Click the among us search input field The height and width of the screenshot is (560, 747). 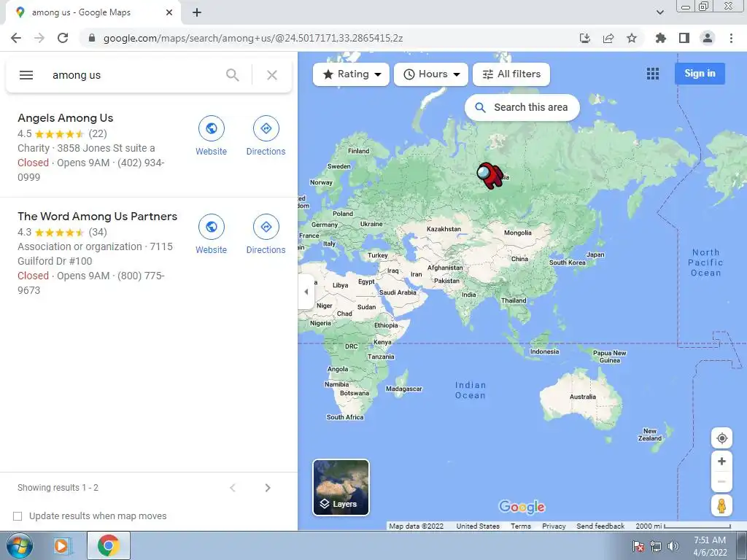133,75
